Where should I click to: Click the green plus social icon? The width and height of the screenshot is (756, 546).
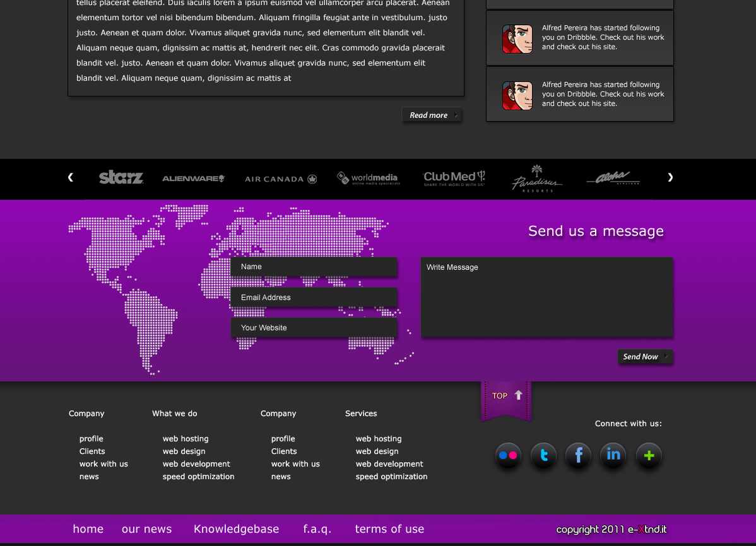pos(649,455)
